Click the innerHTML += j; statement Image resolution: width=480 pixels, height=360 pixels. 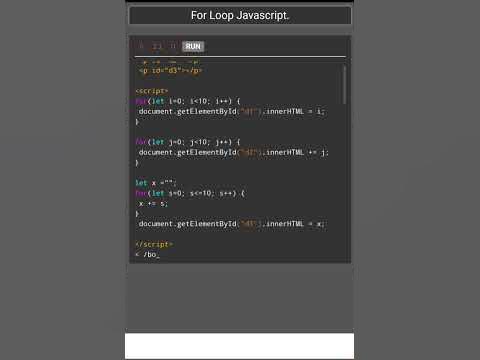coord(234,152)
